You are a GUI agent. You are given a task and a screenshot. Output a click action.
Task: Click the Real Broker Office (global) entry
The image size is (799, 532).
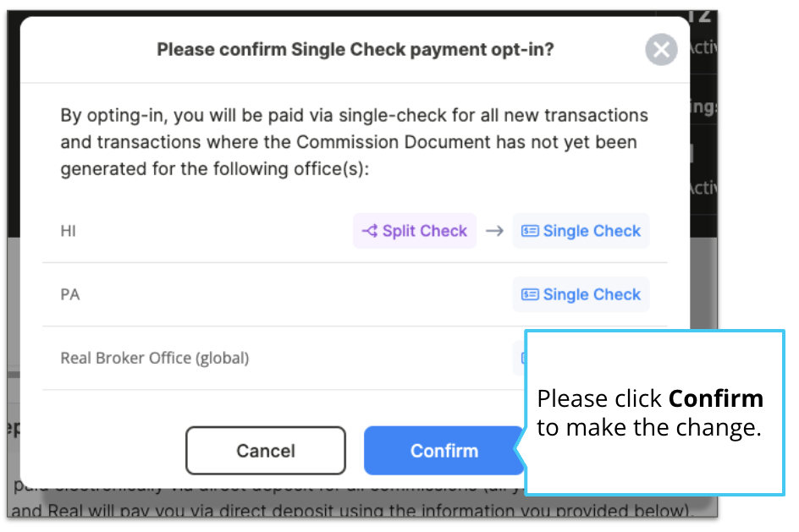pyautogui.click(x=154, y=358)
